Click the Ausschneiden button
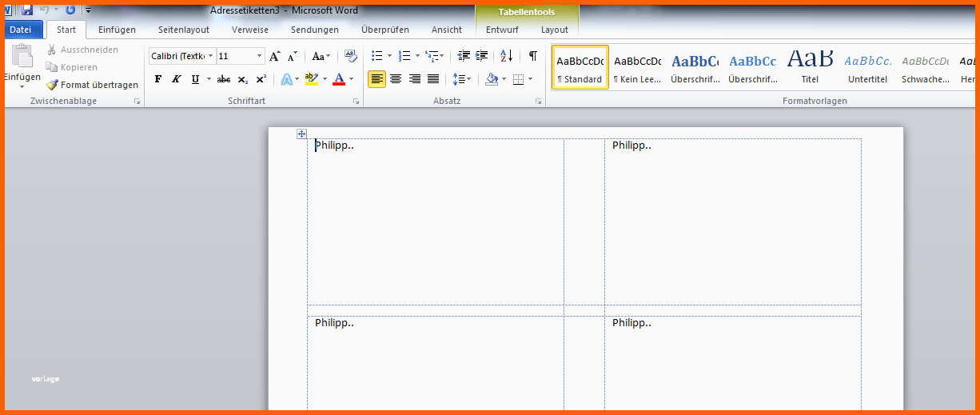 coord(82,50)
